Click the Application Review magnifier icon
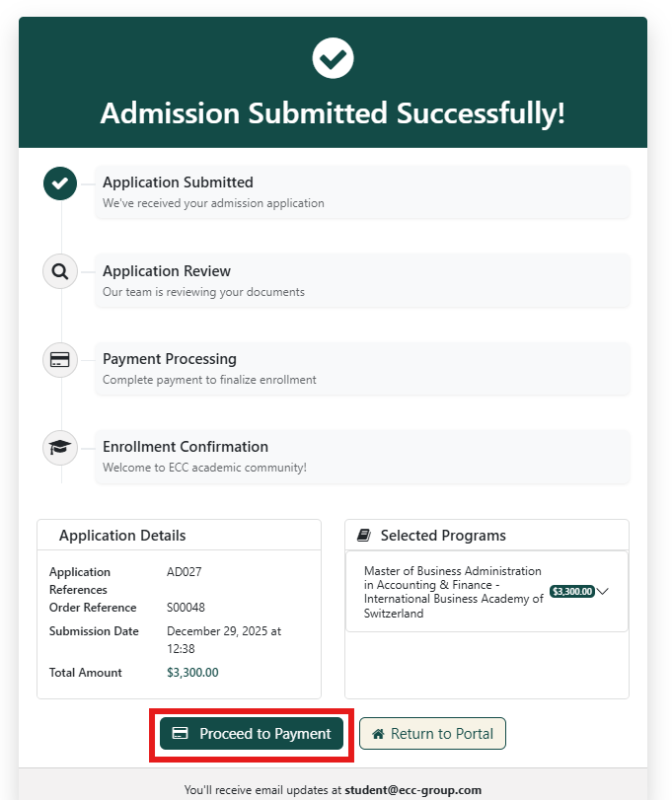This screenshot has width=672, height=800. click(60, 271)
